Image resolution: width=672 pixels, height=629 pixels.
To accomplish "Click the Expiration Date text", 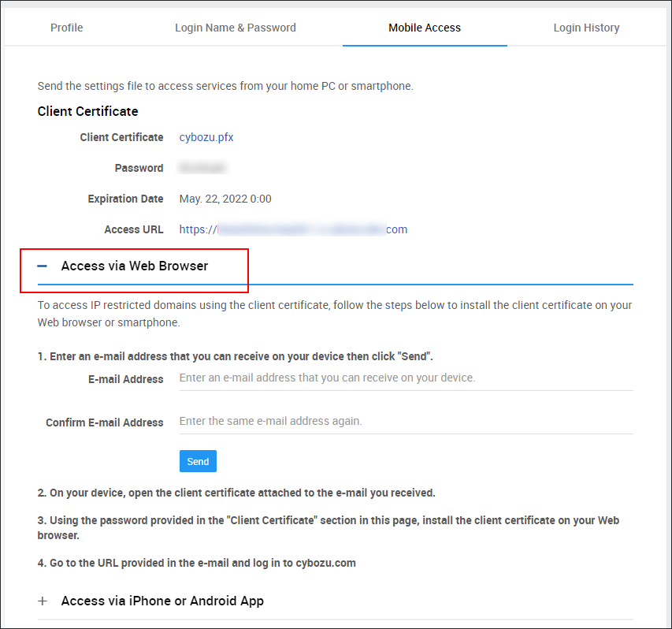I will coord(225,199).
